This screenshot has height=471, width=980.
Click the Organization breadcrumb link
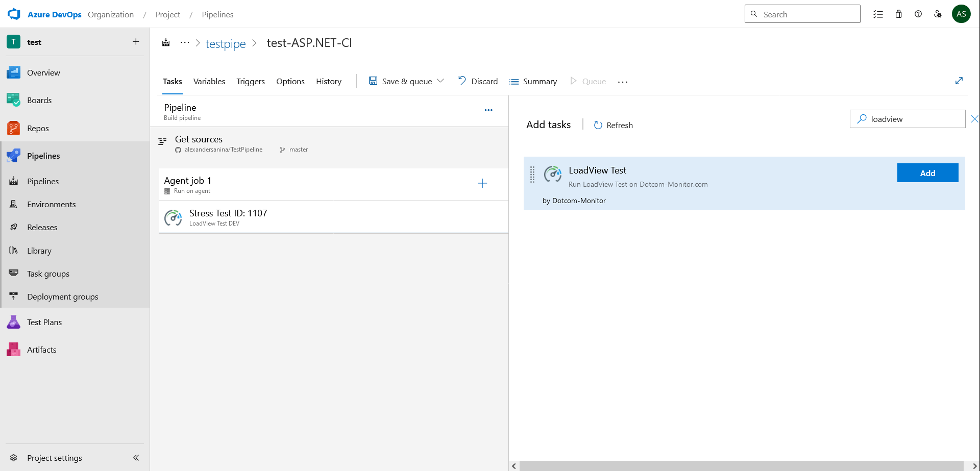coord(111,14)
